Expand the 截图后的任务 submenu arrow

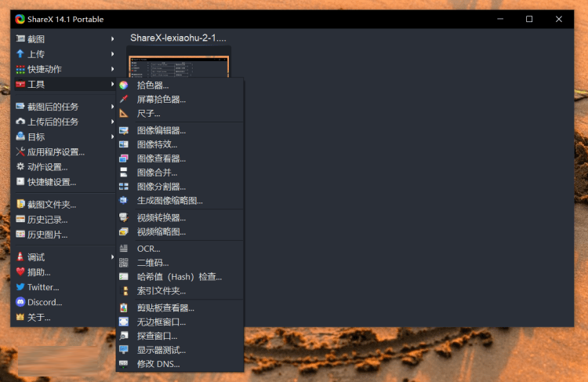click(112, 107)
